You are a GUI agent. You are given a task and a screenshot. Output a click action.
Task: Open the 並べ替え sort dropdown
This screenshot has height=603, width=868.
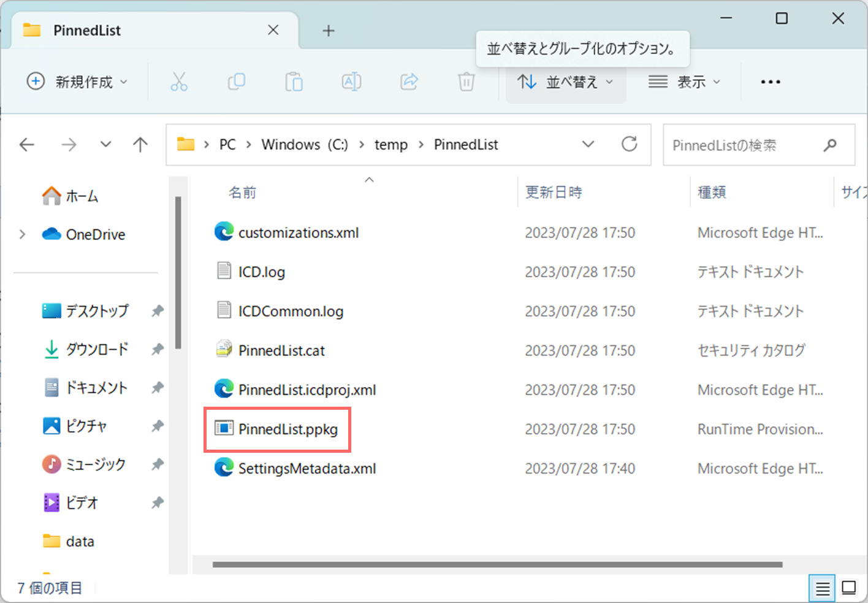click(565, 81)
